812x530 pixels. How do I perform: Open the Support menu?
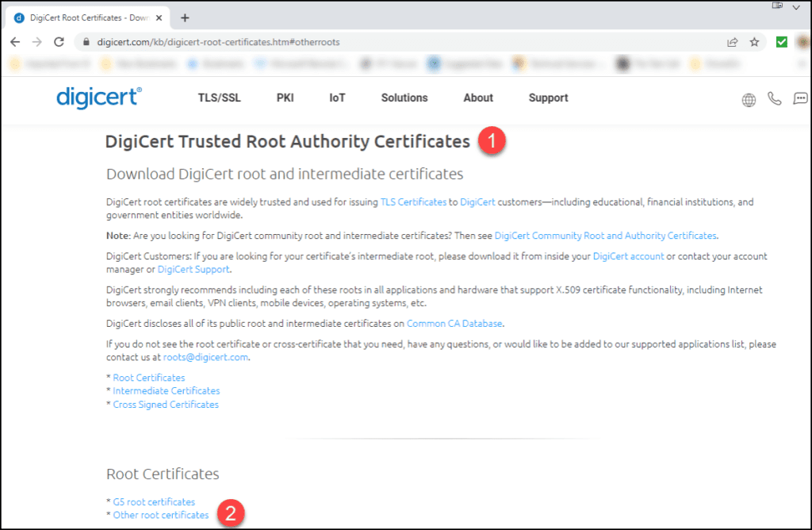click(x=549, y=98)
